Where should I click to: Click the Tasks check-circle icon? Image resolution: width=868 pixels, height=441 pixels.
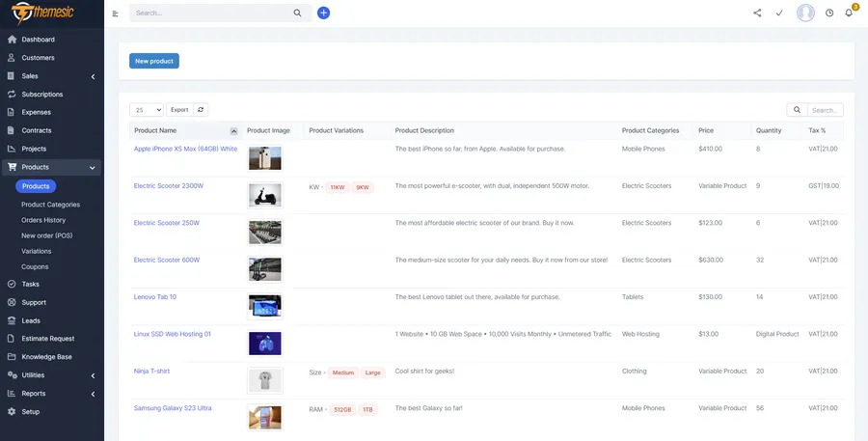coord(11,284)
